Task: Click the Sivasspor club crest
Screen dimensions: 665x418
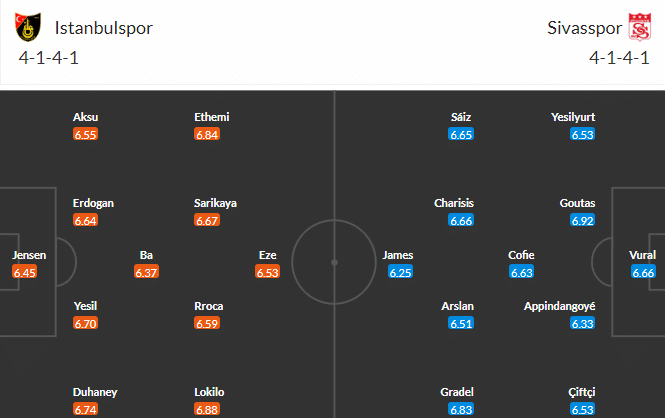Action: (x=638, y=26)
